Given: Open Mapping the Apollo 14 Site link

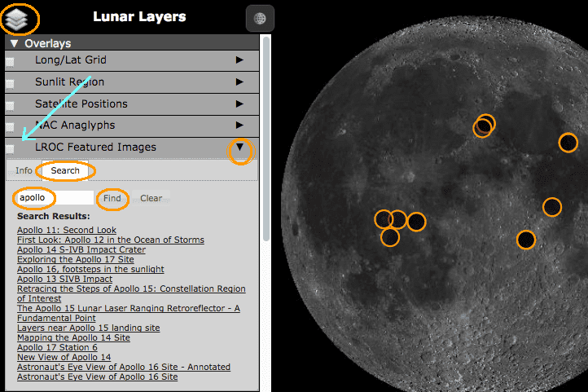Looking at the screenshot, I should coord(73,337).
